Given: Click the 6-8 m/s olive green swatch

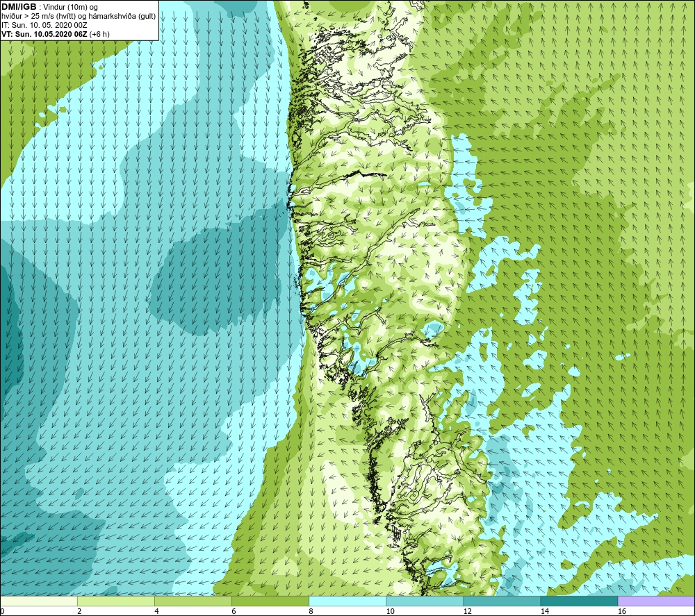Looking at the screenshot, I should 270,601.
